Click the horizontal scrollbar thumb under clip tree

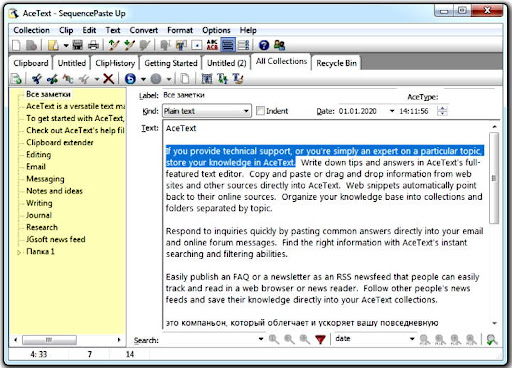(x=49, y=340)
